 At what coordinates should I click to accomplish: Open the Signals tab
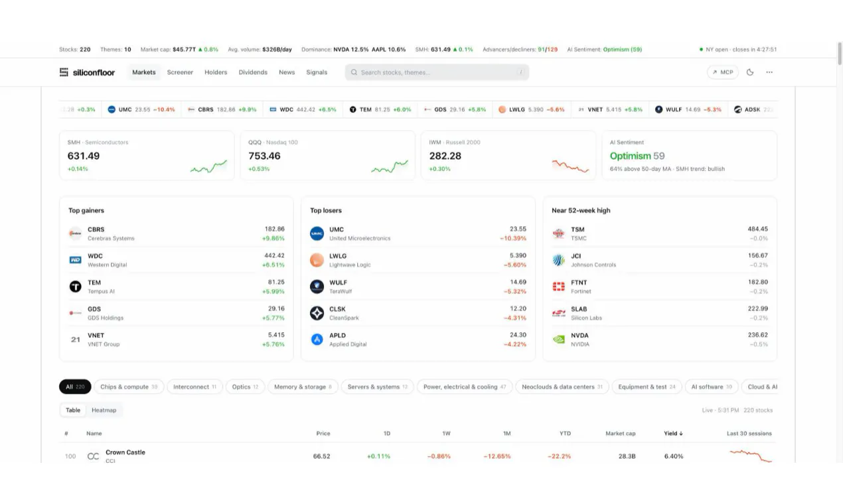click(317, 72)
